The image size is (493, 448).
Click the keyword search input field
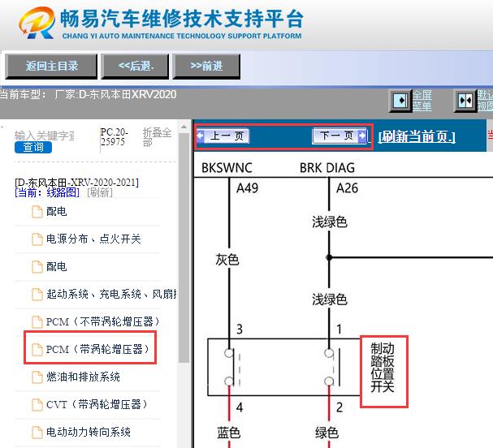coord(45,136)
